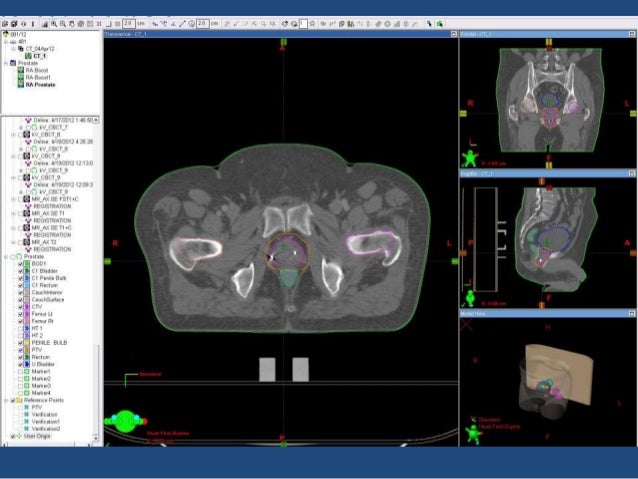Viewport: 638px width, 479px height.
Task: Expand the MR_AX SE FST1 +C node
Action: click(x=13, y=199)
